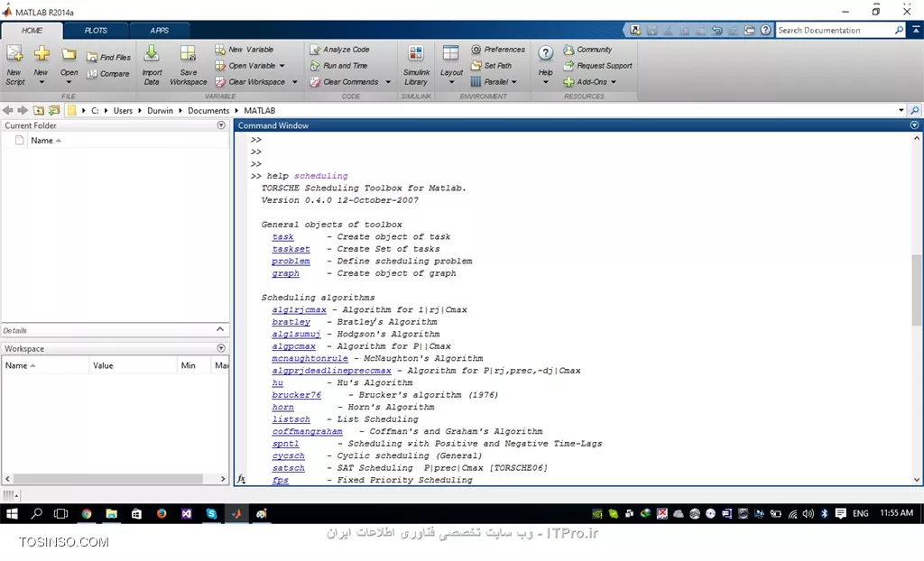Open the taskset help link
Screen dimensions: 924x561
point(291,249)
